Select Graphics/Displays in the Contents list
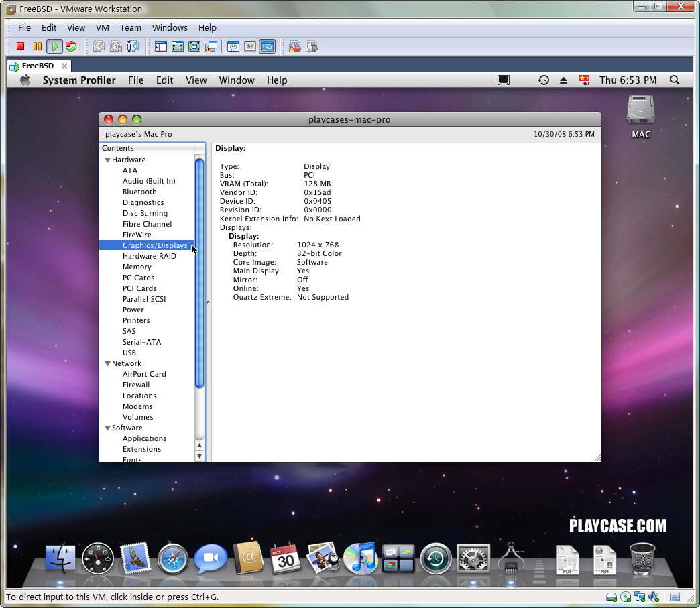Image resolution: width=700 pixels, height=608 pixels. click(147, 245)
